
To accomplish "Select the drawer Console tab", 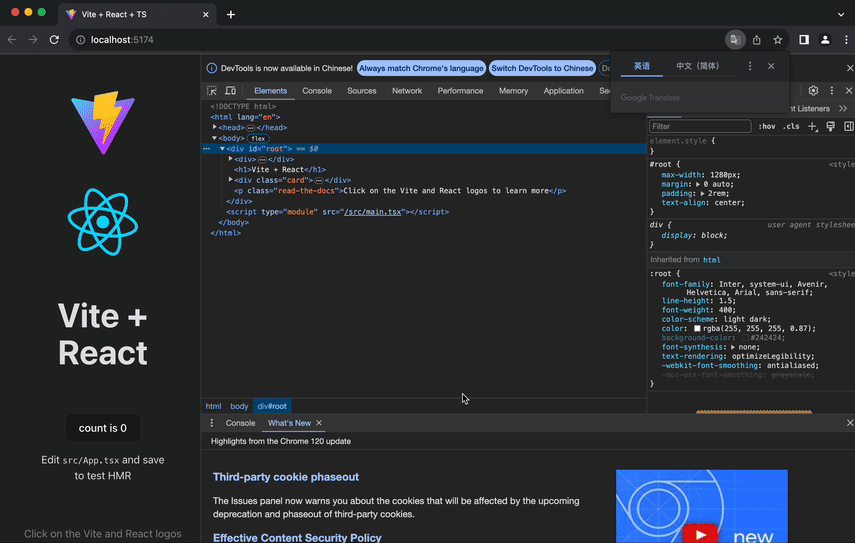I will tap(240, 423).
